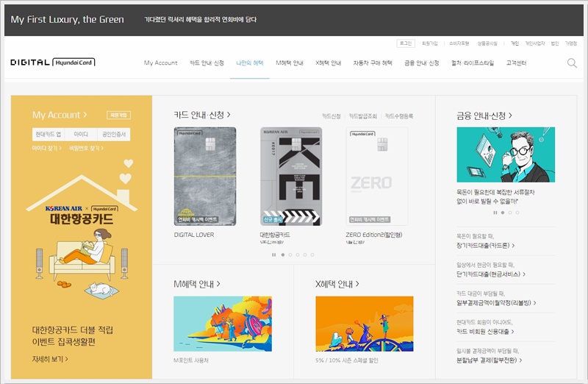Screen dimensions: 588x384
Task: Switch to 가맹점 customer type
Action: pos(571,43)
